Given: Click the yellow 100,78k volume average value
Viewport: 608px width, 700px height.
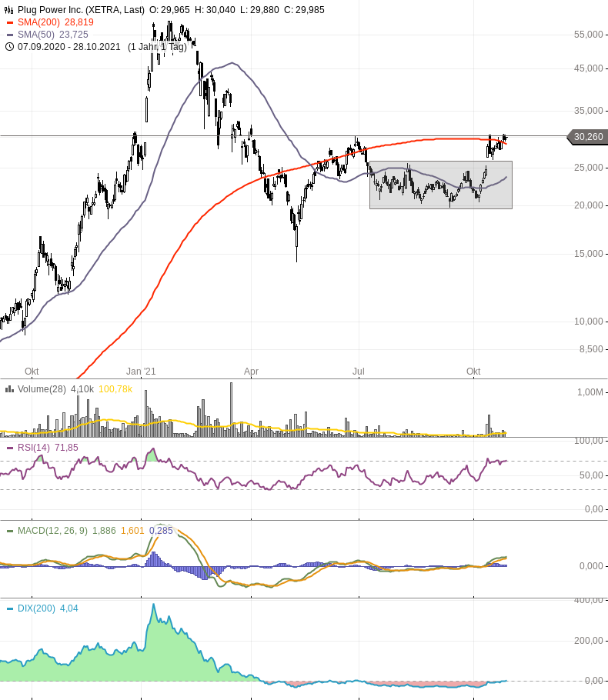Looking at the screenshot, I should tap(115, 389).
